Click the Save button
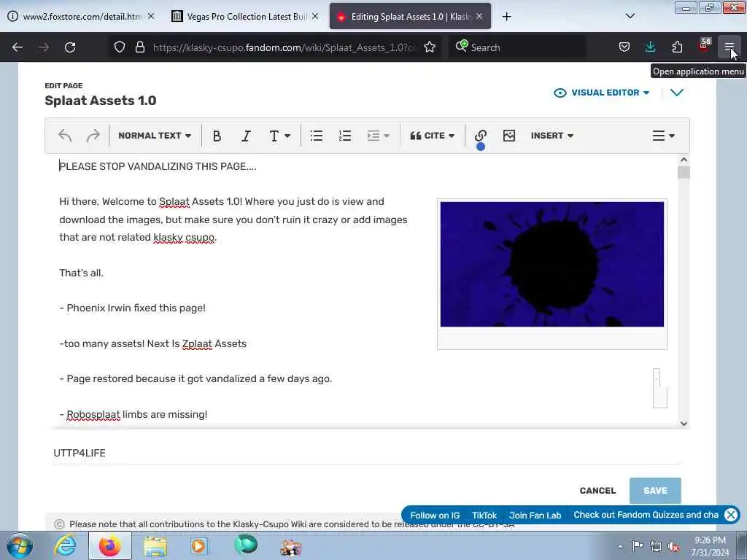747x560 pixels. [x=655, y=491]
